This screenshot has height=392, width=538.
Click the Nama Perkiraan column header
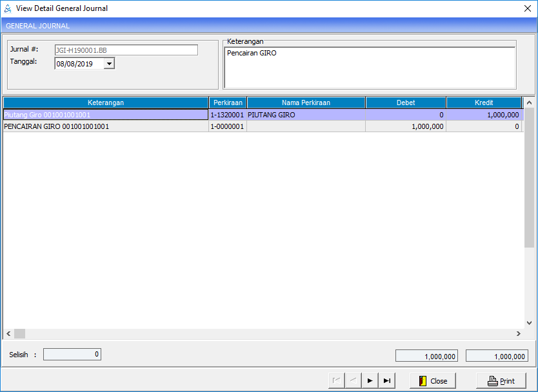click(306, 103)
